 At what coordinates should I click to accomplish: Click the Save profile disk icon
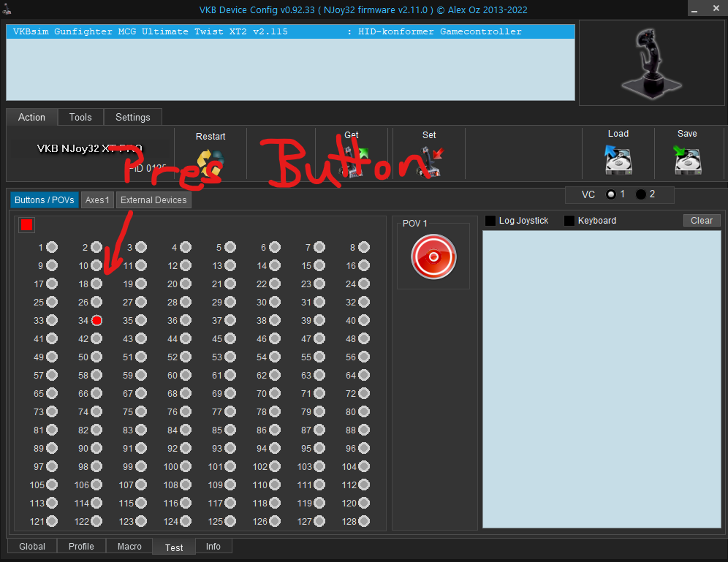pyautogui.click(x=687, y=160)
